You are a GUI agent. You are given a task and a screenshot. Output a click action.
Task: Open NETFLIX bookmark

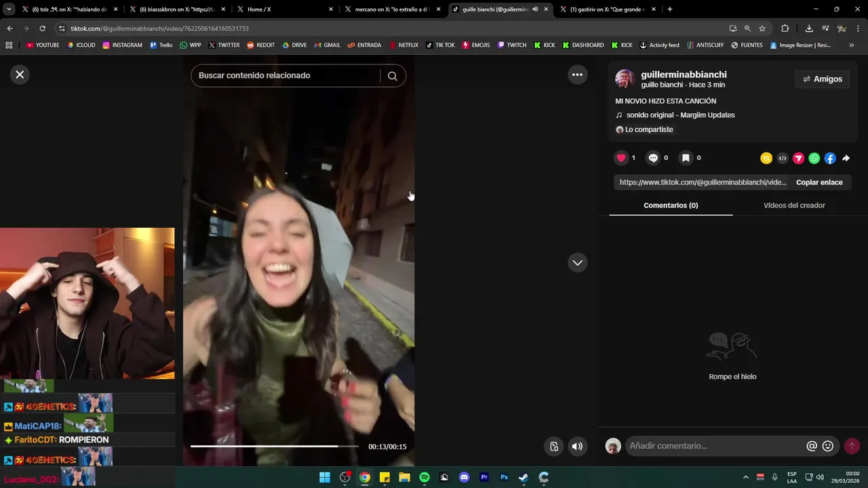[x=403, y=45]
